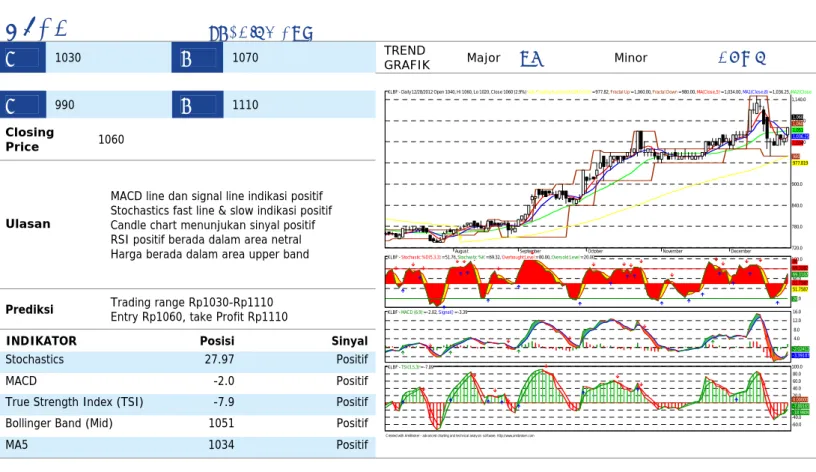Click the MA5 indicator row name
Image resolution: width=816 pixels, height=472 pixels.
pyautogui.click(x=17, y=445)
